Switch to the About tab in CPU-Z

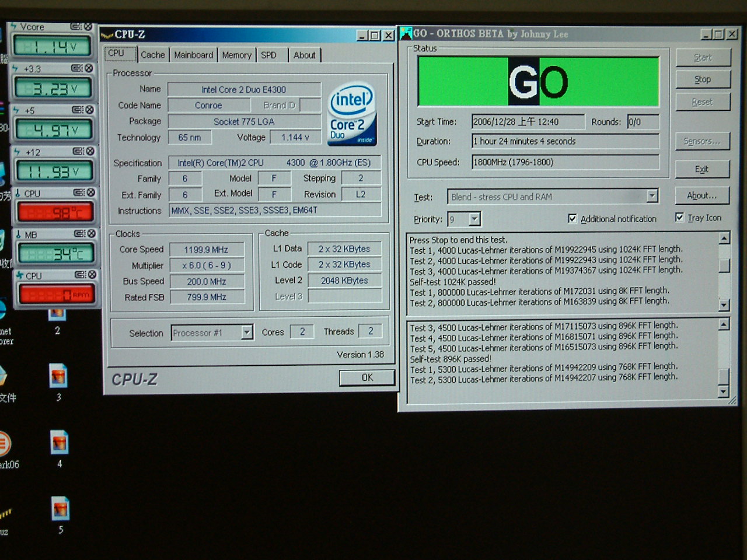coord(304,55)
